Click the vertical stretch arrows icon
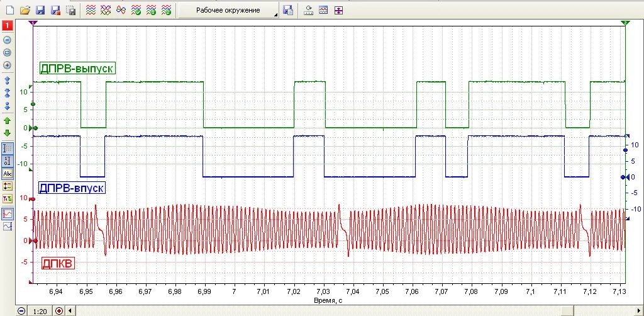Viewport: 644px width, 316px height. pos(7,80)
